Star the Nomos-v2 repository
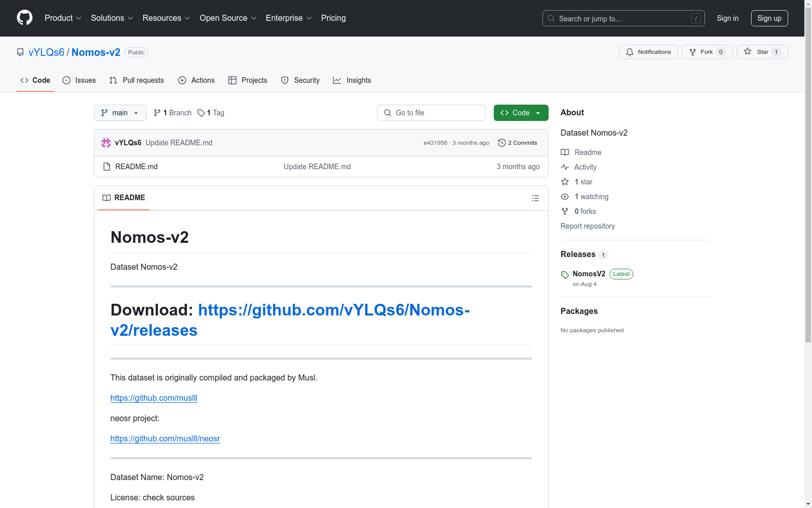The height and width of the screenshot is (508, 812). coord(762,52)
